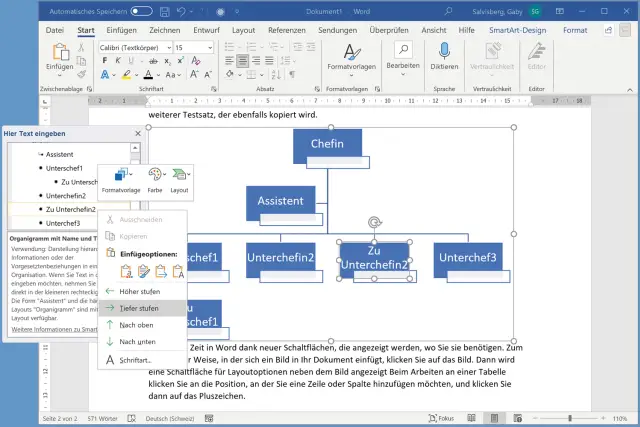Click the Diktieren microphone icon
This screenshot has height=427, width=640.
[444, 53]
